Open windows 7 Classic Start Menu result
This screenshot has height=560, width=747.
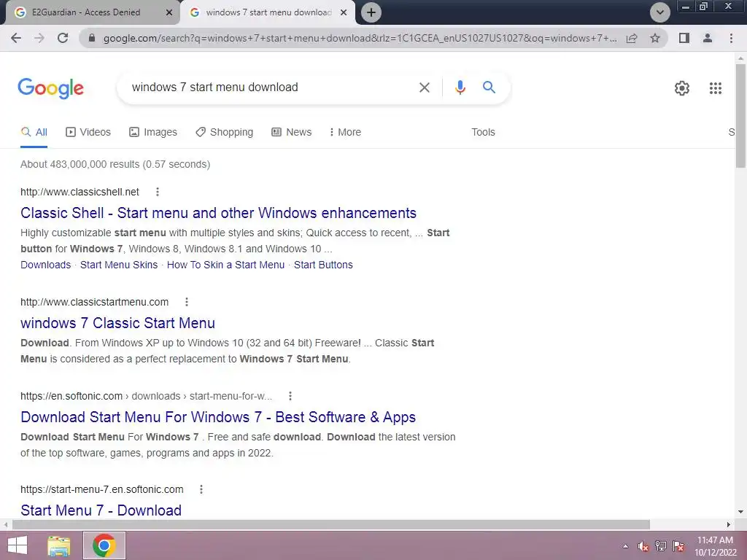click(x=117, y=323)
